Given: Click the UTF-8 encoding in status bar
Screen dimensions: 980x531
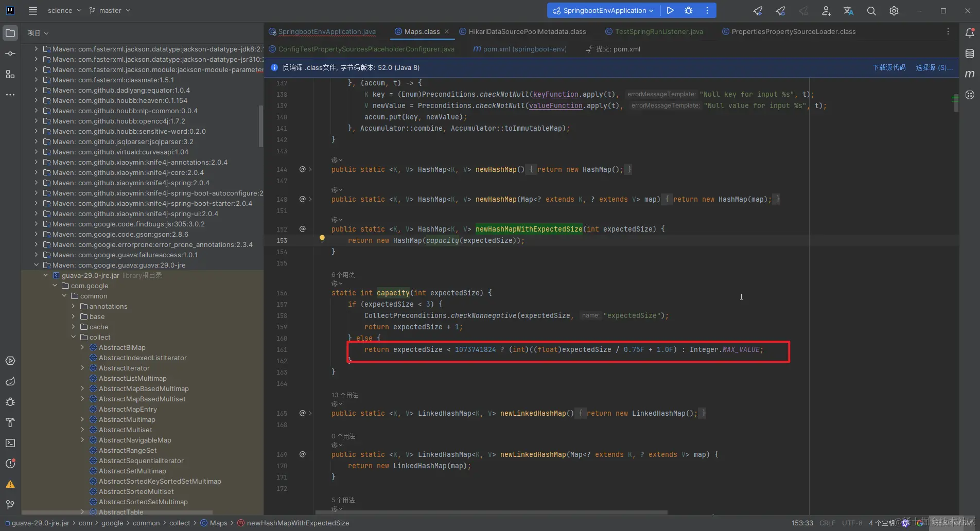Looking at the screenshot, I should pos(852,523).
